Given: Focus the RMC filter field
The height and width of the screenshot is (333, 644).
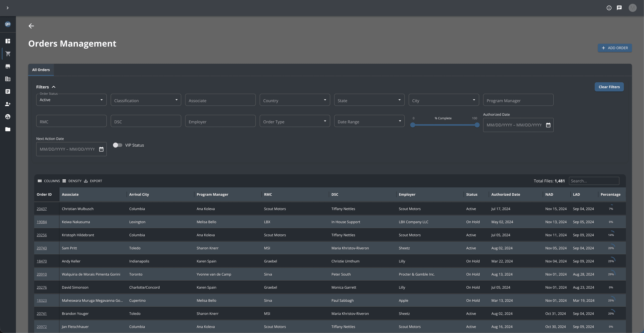Looking at the screenshot, I should 71,121.
